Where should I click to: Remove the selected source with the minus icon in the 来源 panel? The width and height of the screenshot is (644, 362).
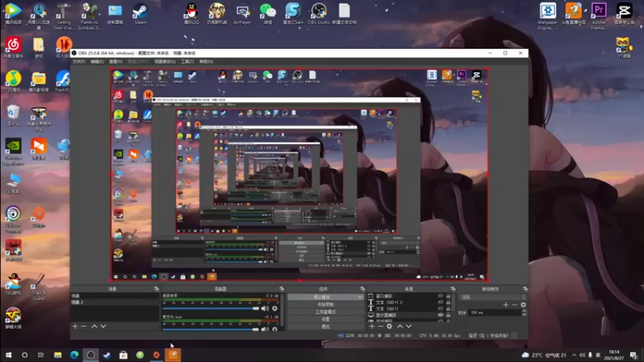pyautogui.click(x=380, y=327)
